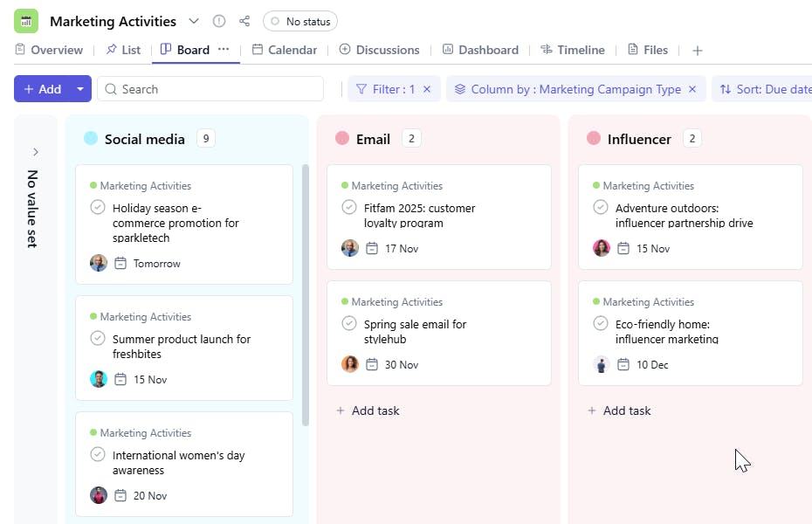Mark Fitfam 2025 loyalty task complete
Screen dimensions: 812x524
[349, 207]
